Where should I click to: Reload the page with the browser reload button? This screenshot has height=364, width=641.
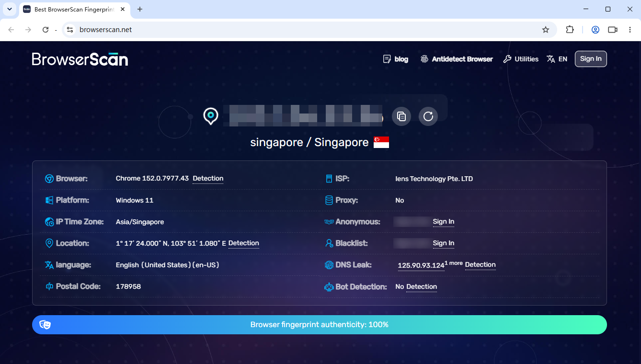point(46,30)
